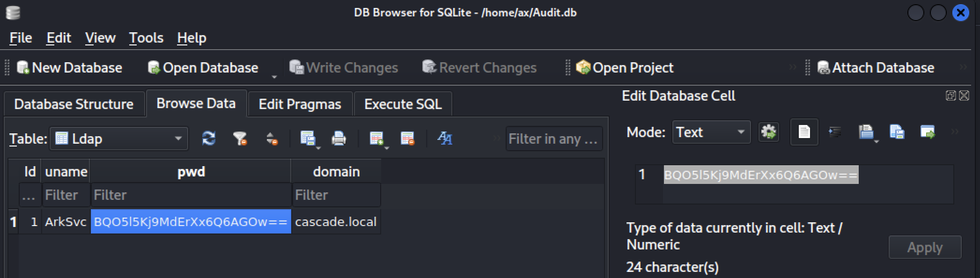Toggle the auto-format indent button
980x278 pixels.
pyautogui.click(x=835, y=132)
